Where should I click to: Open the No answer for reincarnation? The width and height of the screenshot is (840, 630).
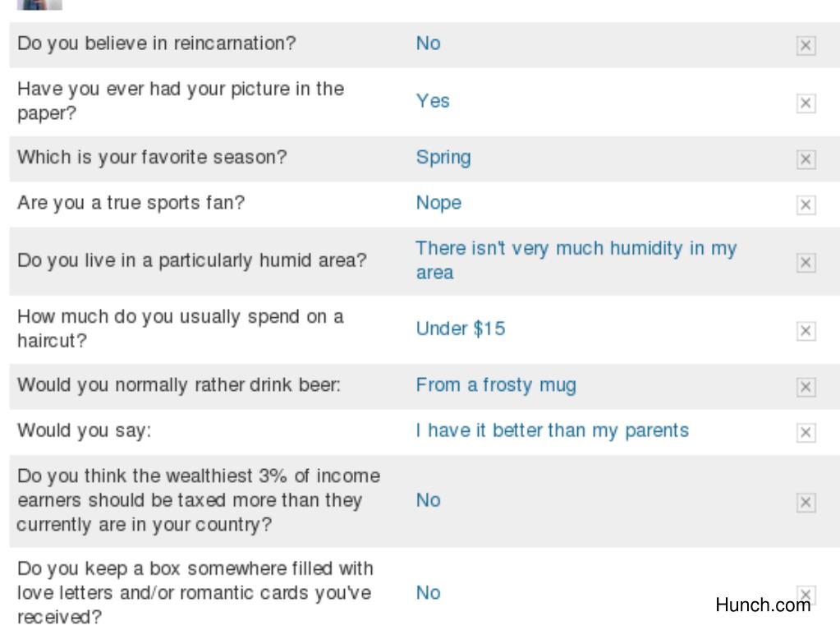click(429, 44)
